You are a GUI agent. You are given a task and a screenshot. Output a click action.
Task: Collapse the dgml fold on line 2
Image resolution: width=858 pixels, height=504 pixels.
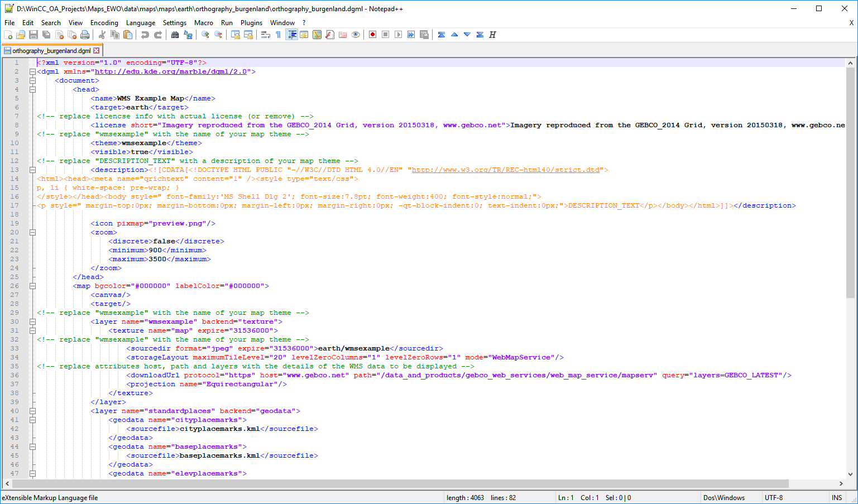pyautogui.click(x=32, y=71)
